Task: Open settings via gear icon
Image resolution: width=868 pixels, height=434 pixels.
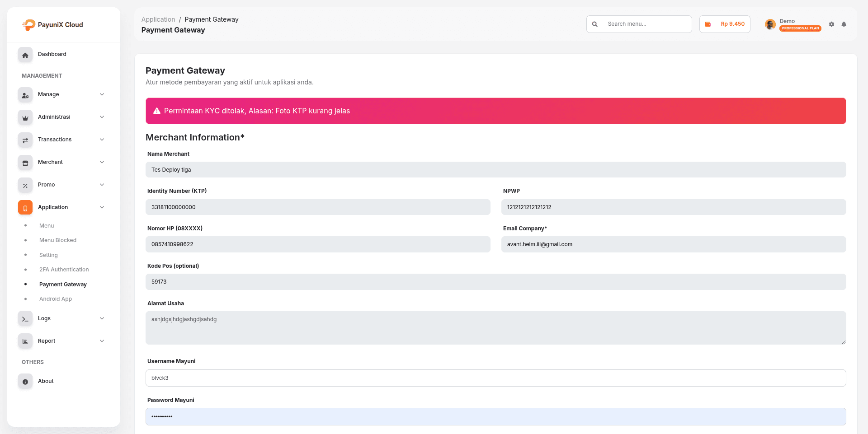Action: [831, 24]
